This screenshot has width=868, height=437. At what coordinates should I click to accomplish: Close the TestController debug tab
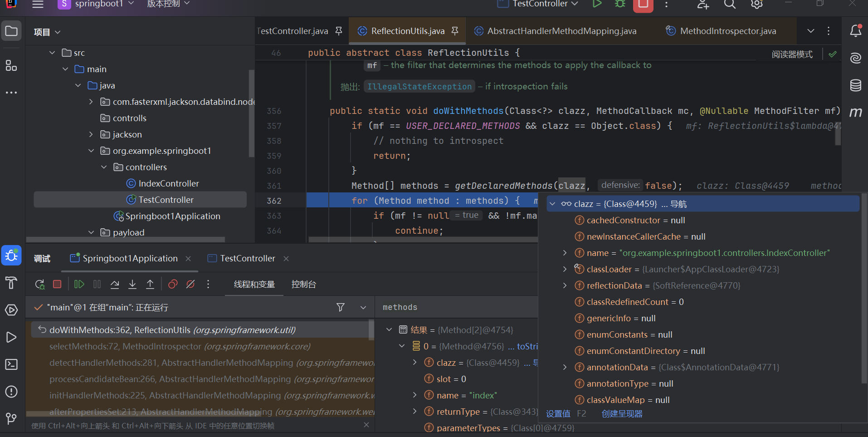coord(286,259)
